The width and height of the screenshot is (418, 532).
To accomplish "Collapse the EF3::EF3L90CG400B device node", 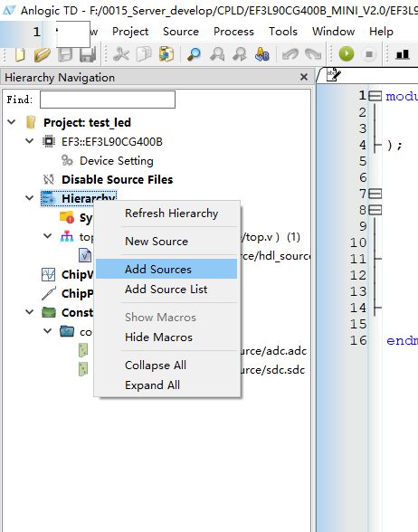I will (30, 141).
